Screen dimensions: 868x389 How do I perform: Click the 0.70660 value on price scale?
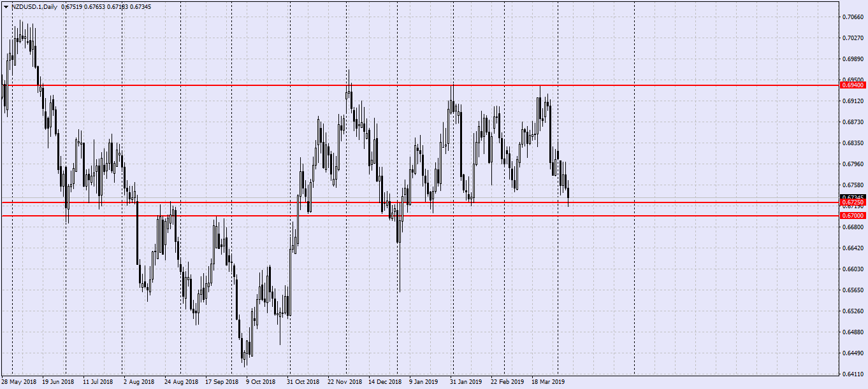click(x=853, y=17)
